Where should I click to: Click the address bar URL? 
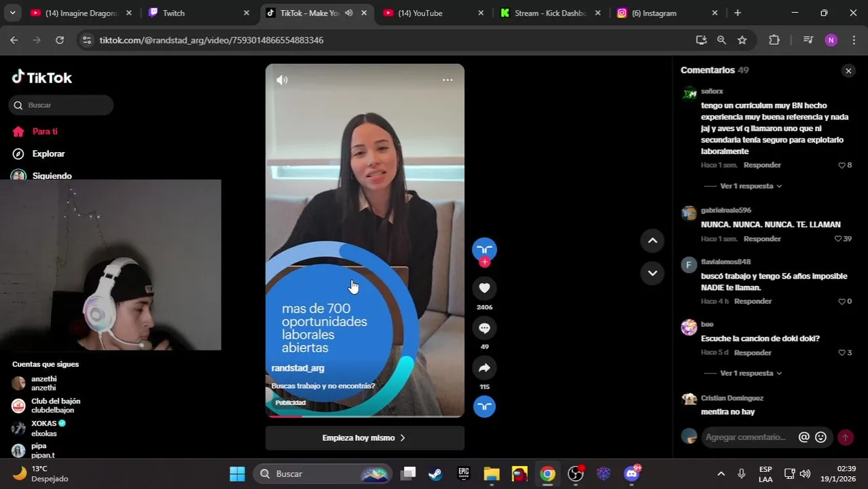[x=211, y=40]
